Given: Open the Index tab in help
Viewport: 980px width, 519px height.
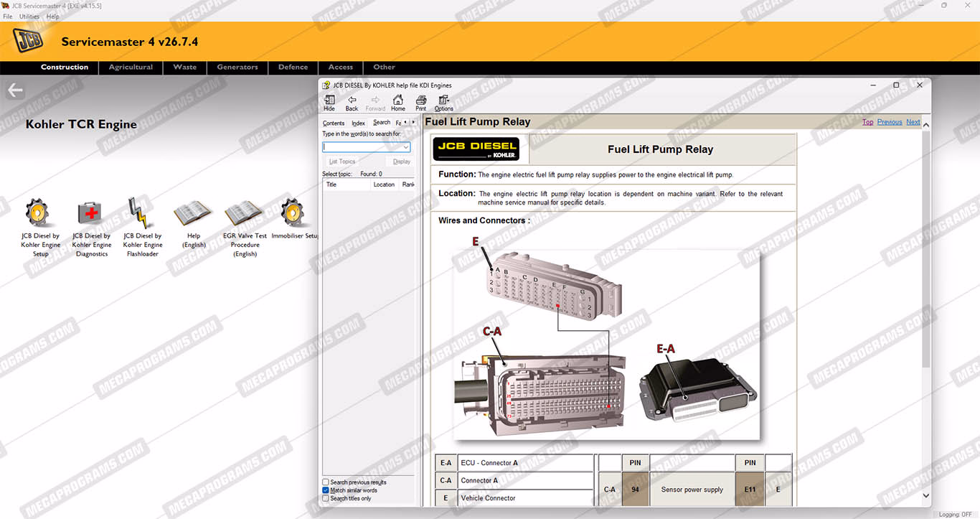Looking at the screenshot, I should (x=359, y=123).
